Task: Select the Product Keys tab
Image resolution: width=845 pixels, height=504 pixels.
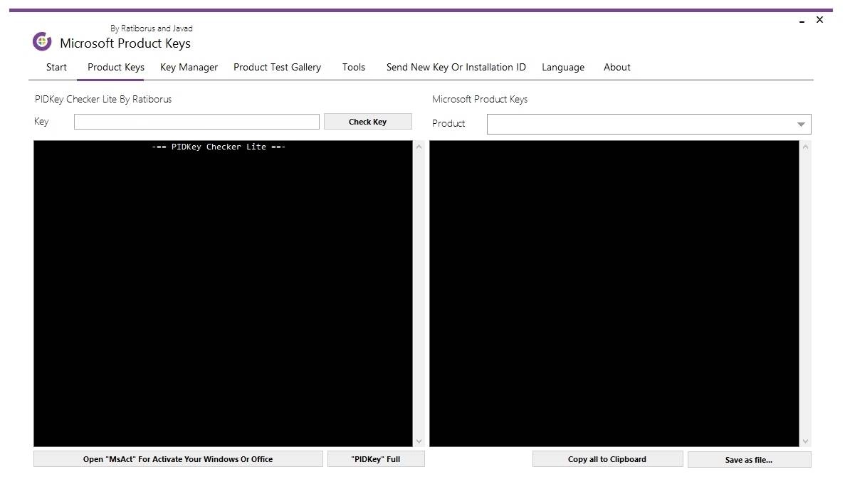Action: (116, 68)
